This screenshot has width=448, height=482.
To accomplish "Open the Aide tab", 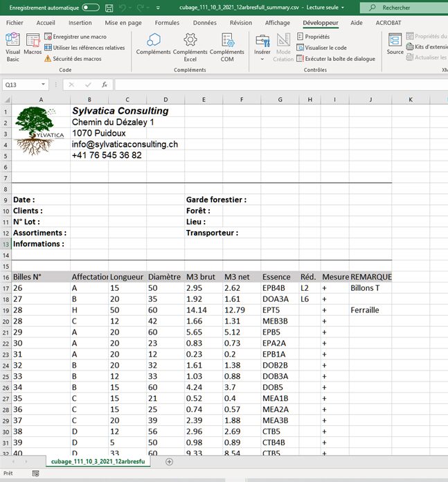I will [x=357, y=23].
